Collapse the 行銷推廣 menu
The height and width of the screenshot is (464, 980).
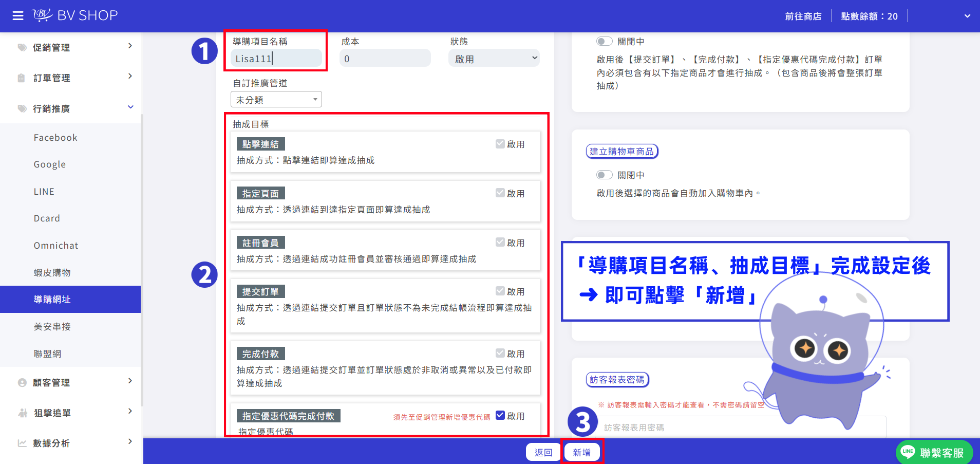(130, 107)
